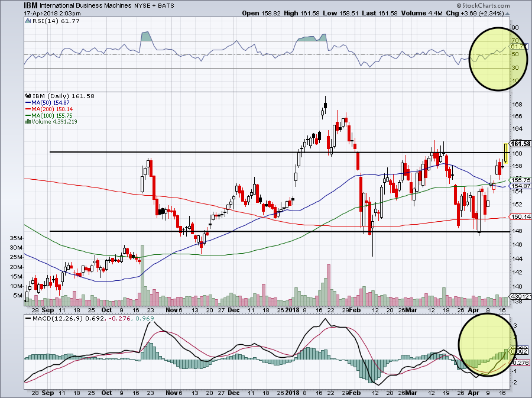Click the up arrow icon after Chg +3.69

coord(508,14)
